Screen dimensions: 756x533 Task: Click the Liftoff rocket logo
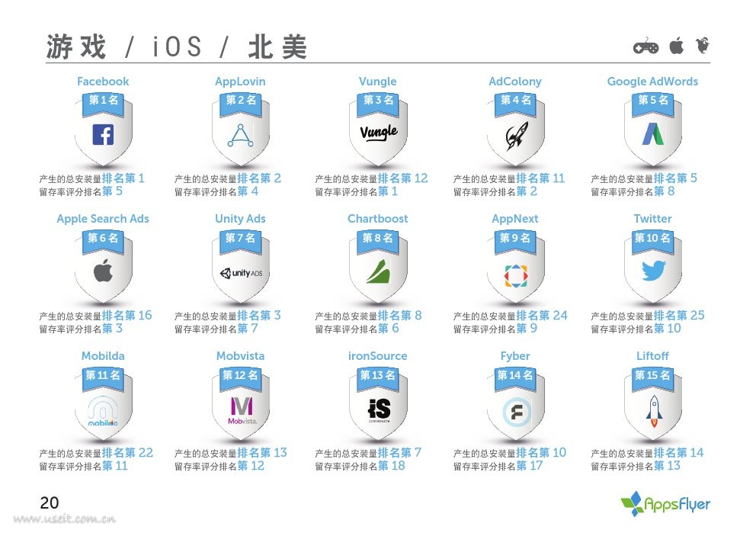point(654,412)
